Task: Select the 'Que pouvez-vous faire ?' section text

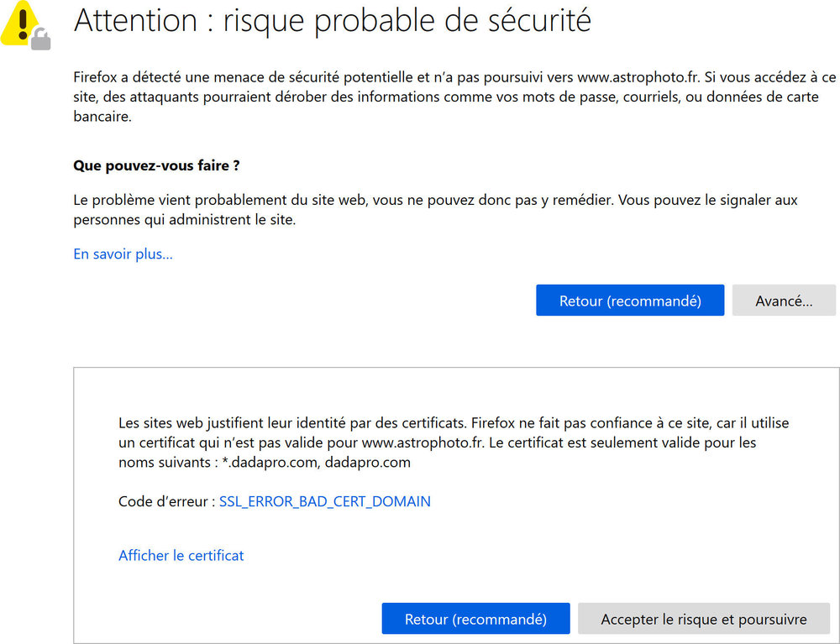Action: [156, 165]
